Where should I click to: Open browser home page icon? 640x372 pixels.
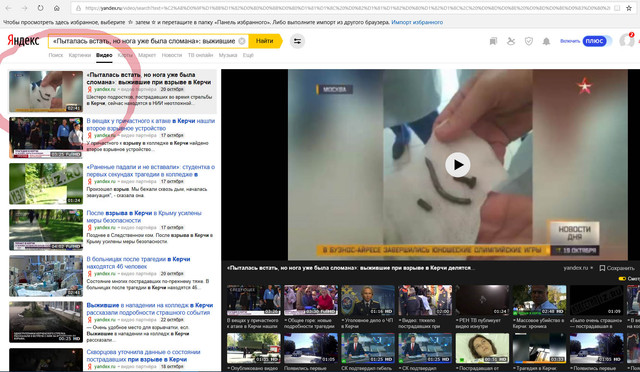[x=57, y=8]
